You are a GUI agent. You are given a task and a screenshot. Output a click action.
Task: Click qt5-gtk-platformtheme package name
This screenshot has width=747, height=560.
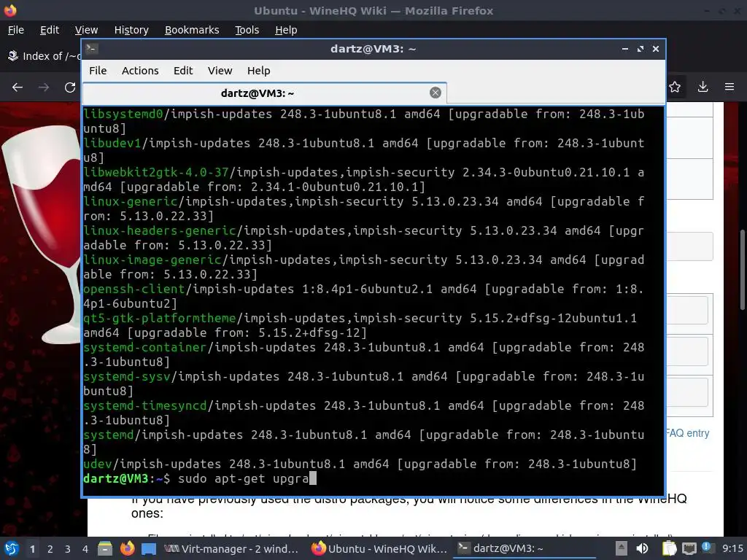pyautogui.click(x=160, y=318)
